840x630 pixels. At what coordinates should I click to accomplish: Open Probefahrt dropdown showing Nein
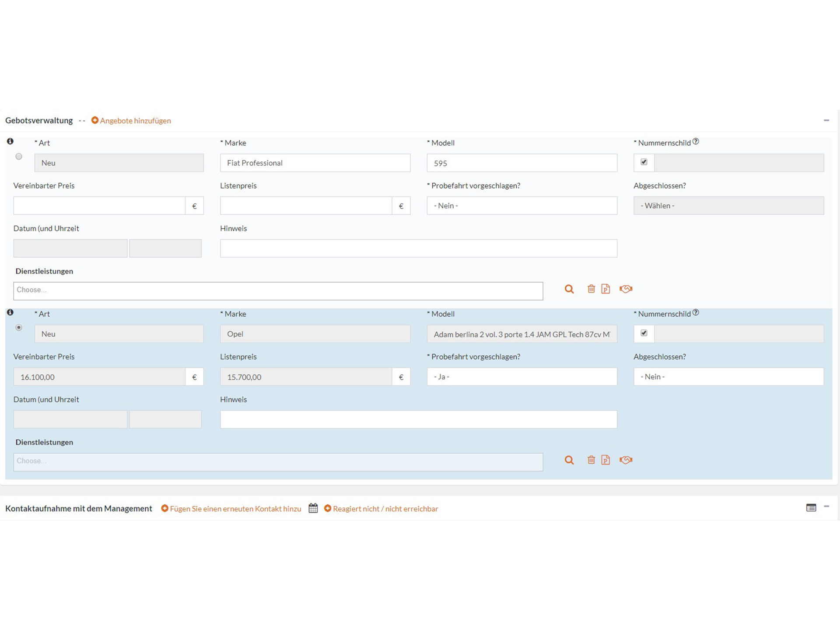tap(522, 206)
